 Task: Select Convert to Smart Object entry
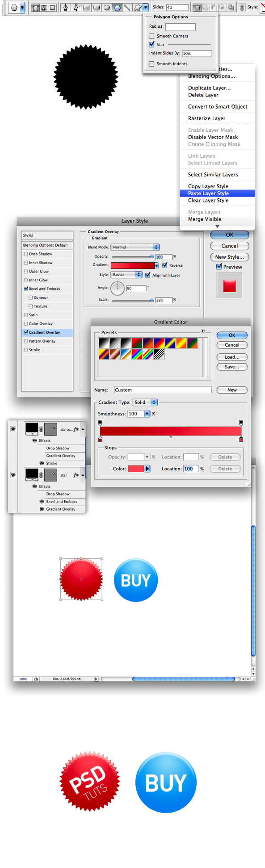(x=217, y=106)
